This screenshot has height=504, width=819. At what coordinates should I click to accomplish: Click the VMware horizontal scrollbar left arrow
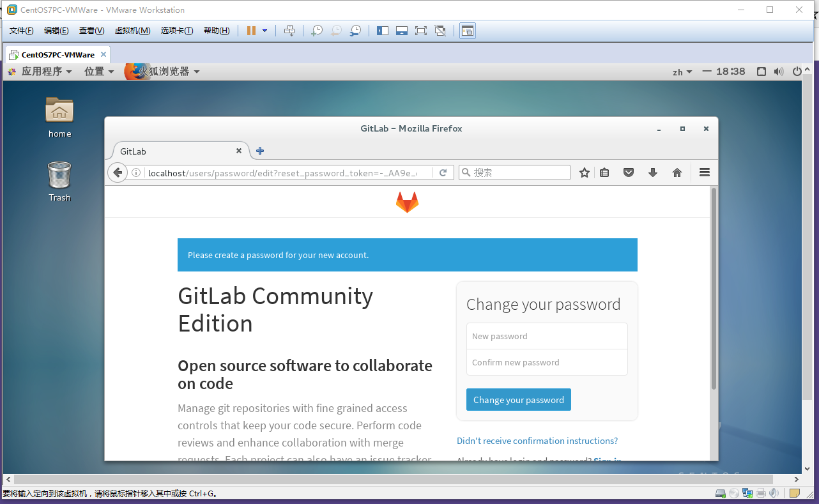8,479
